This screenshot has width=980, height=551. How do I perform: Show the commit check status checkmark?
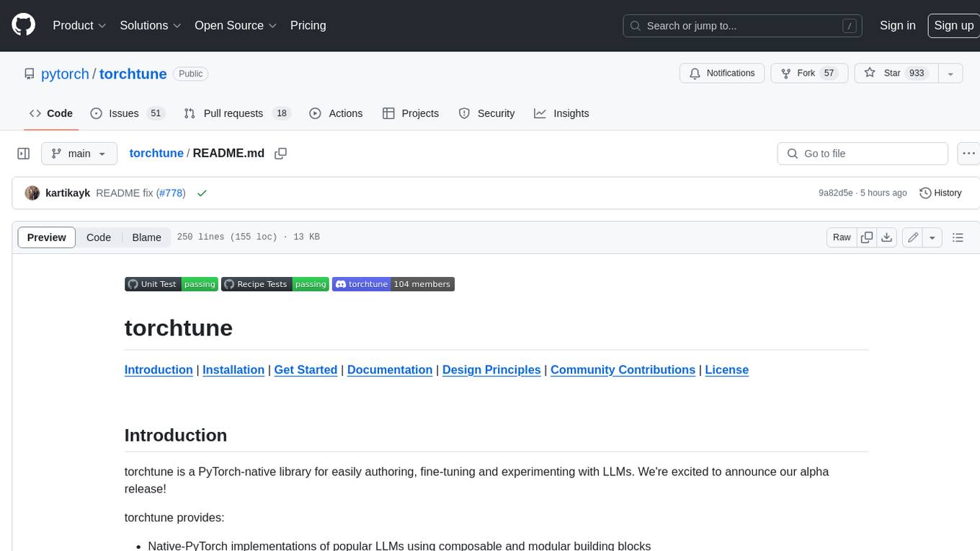202,193
